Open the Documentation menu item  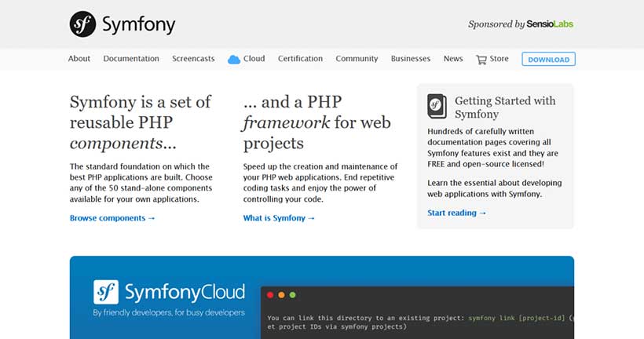click(x=131, y=59)
